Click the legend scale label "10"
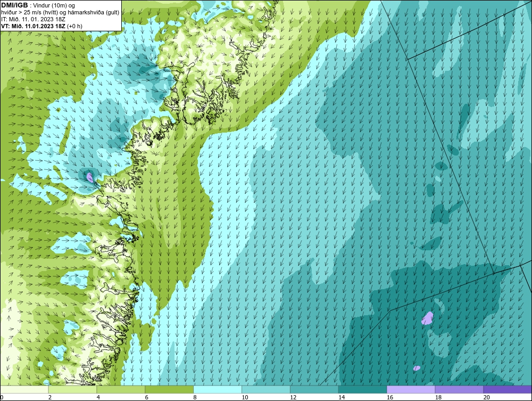 [x=245, y=397]
